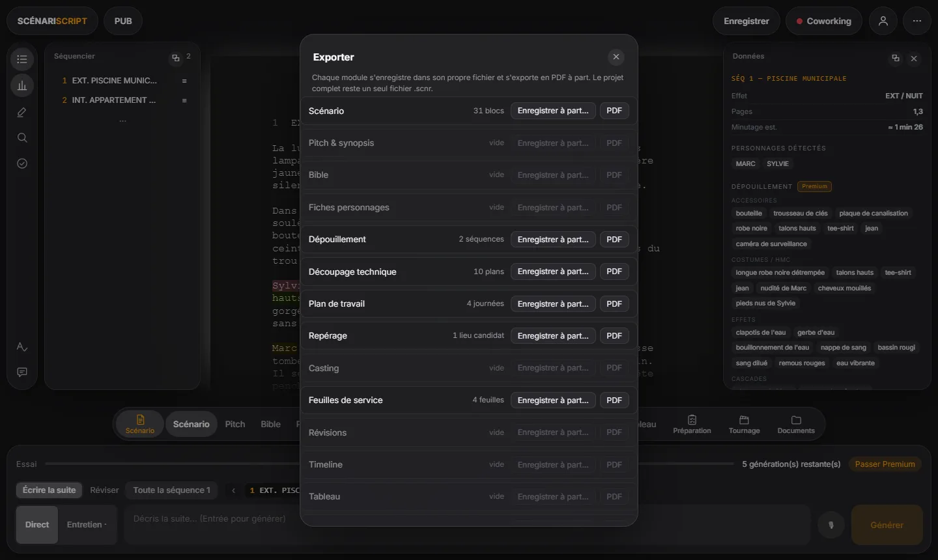Viewport: 938px width, 560px height.
Task: Select the Écrire la suite tab
Action: tap(50, 490)
